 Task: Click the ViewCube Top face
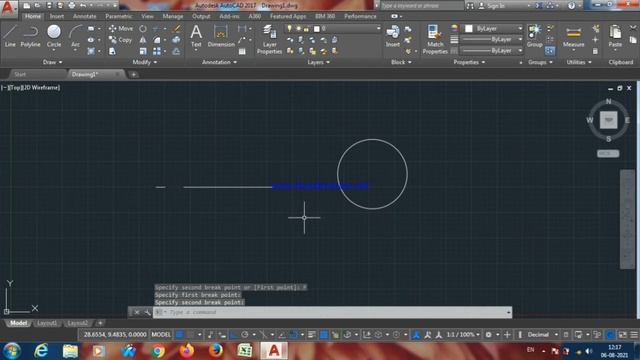click(608, 120)
